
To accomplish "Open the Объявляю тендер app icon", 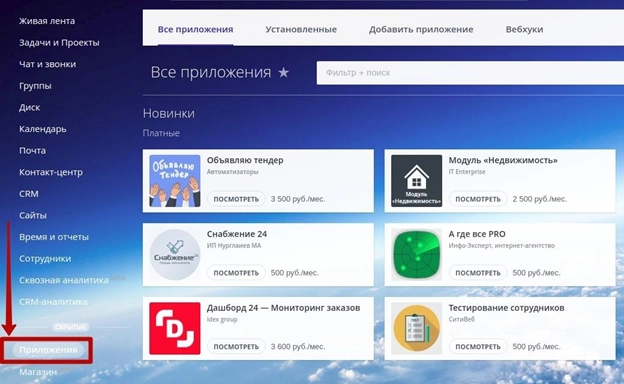I will [x=175, y=181].
